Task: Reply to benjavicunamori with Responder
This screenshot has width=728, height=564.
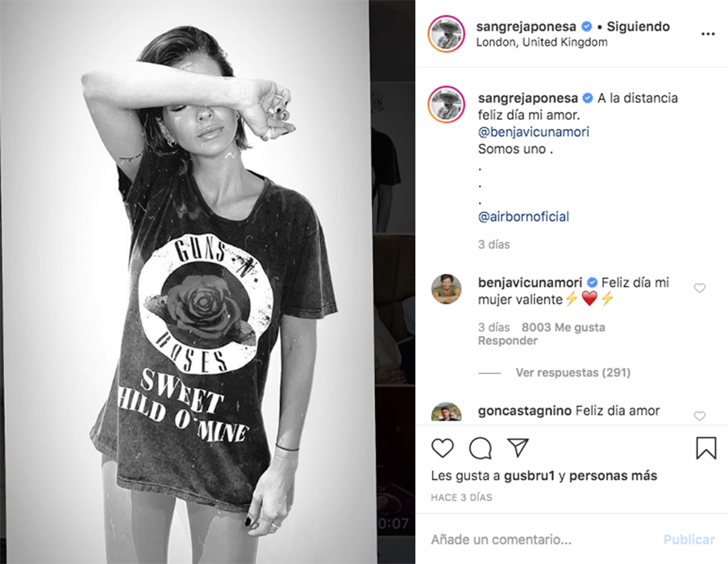Action: 507,341
